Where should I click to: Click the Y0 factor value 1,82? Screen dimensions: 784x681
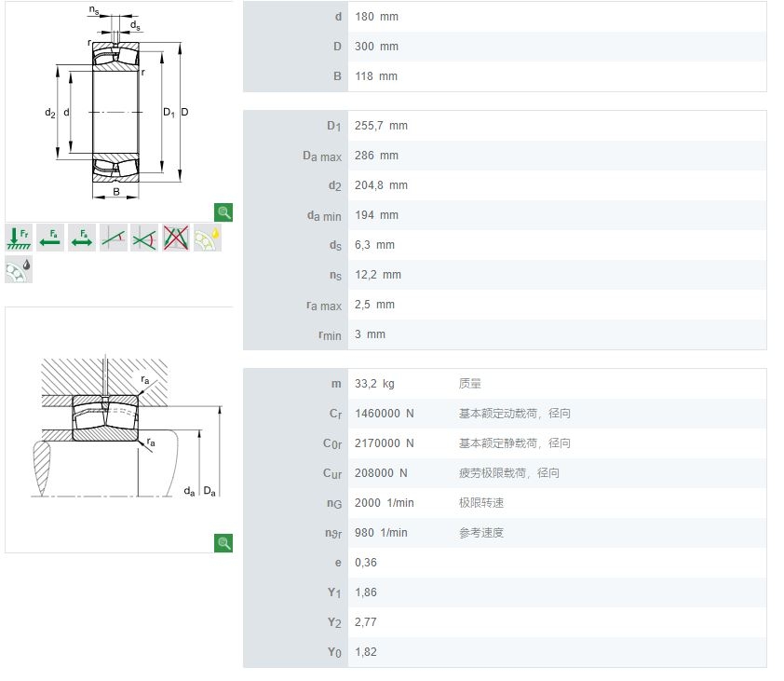coord(366,652)
